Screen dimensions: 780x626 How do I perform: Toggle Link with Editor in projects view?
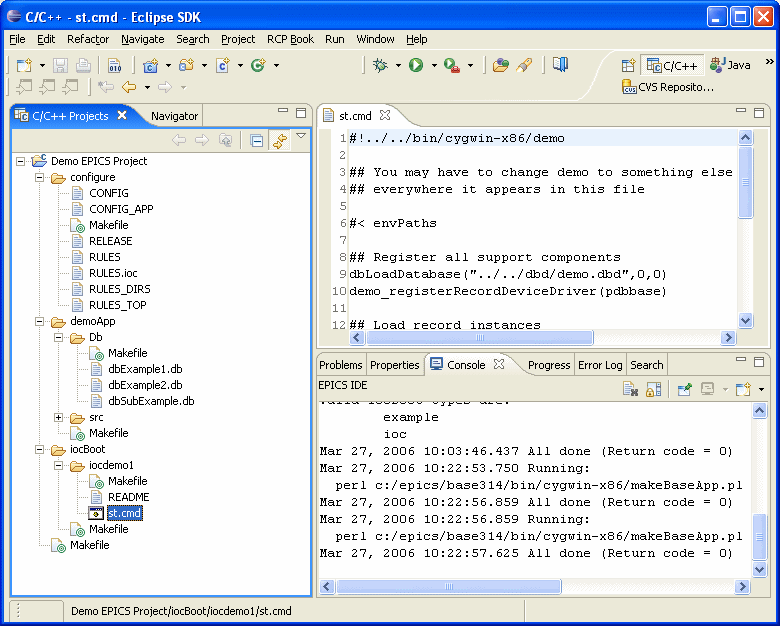pyautogui.click(x=280, y=141)
